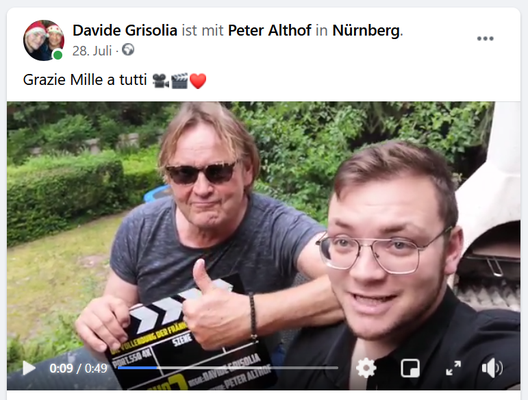This screenshot has height=400, width=528.
Task: Select the "Grazie Mille a tutti" post text
Action: pyautogui.click(x=85, y=80)
